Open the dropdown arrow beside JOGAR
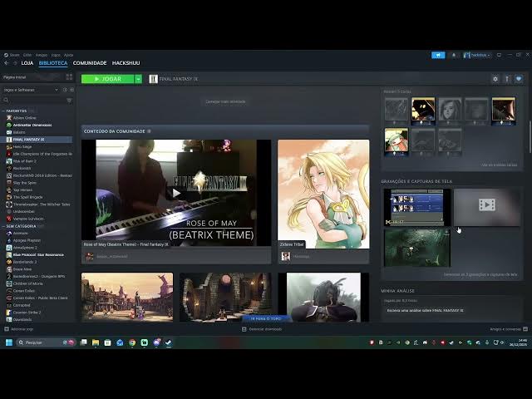This screenshot has width=532, height=399. 139,79
